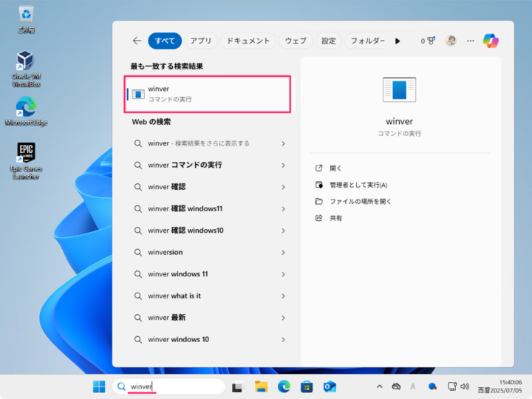Switch to the アプリ filter tab
This screenshot has height=399, width=532.
[201, 41]
